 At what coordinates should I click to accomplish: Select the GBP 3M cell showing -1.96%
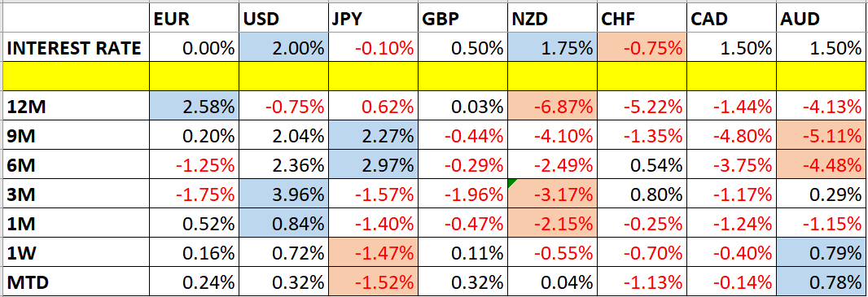pos(462,194)
